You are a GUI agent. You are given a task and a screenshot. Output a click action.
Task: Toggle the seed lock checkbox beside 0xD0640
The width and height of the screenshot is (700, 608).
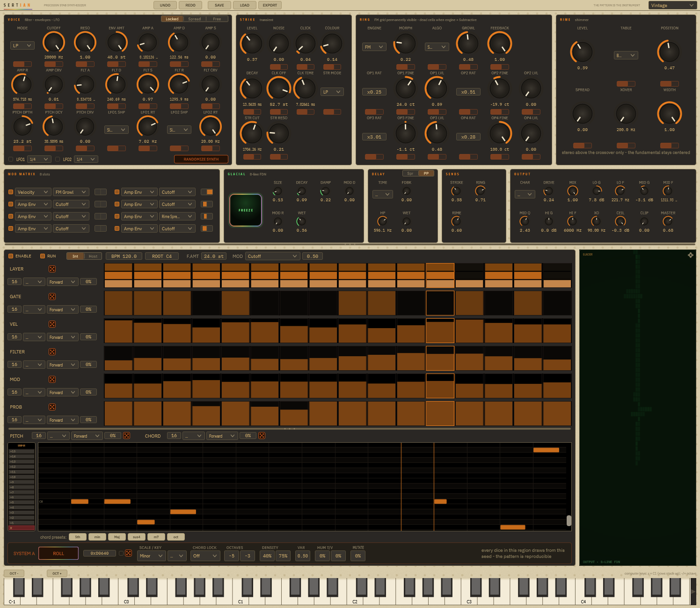tap(121, 553)
